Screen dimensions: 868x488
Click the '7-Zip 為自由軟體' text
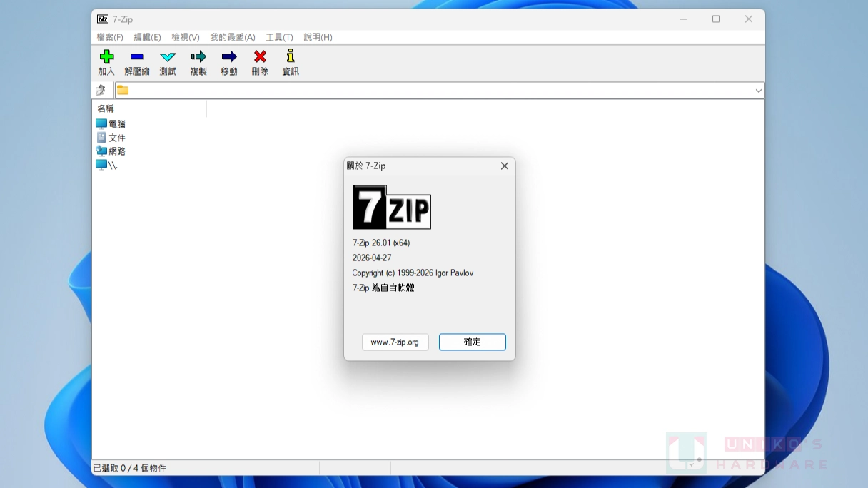pyautogui.click(x=383, y=288)
